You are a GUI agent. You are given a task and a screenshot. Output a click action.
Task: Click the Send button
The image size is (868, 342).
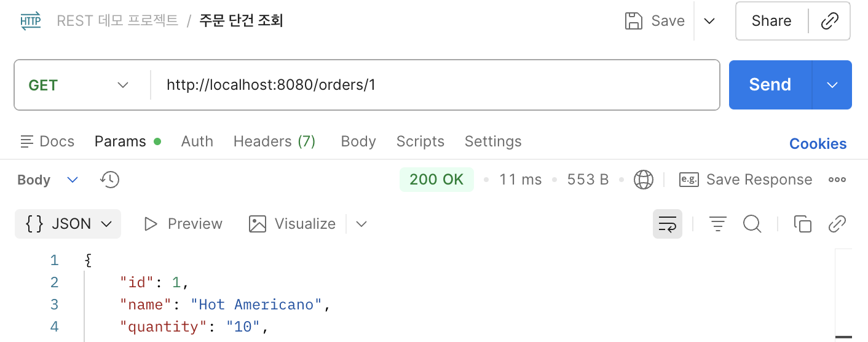pos(770,85)
